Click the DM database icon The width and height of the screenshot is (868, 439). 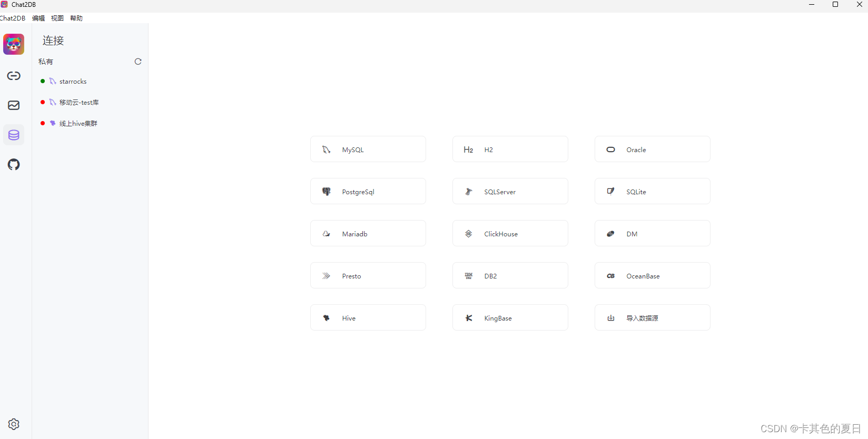point(610,234)
